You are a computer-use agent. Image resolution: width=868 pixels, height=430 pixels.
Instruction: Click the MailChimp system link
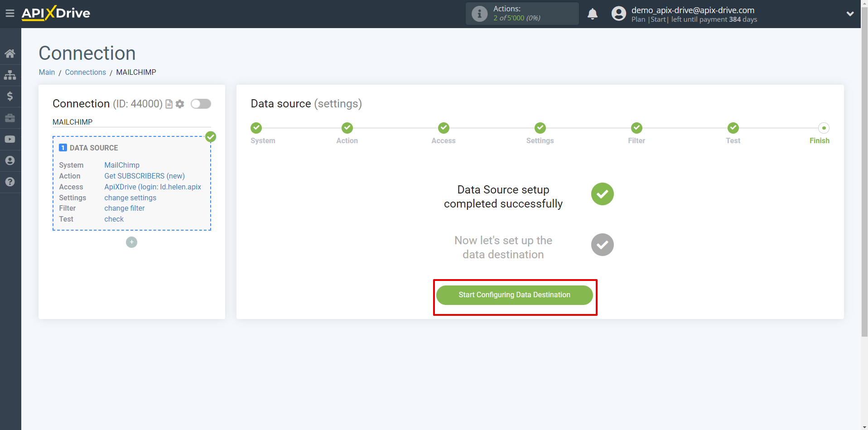[122, 165]
